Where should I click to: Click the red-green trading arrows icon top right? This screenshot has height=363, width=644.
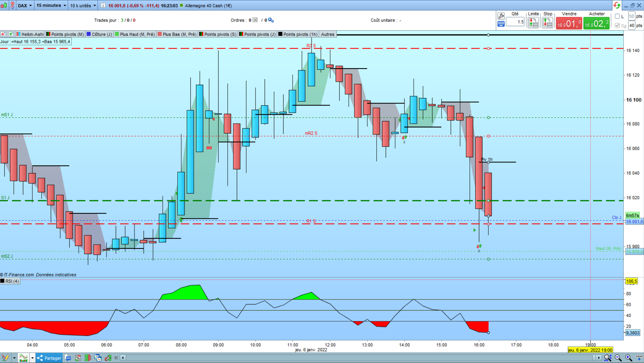(617, 5)
